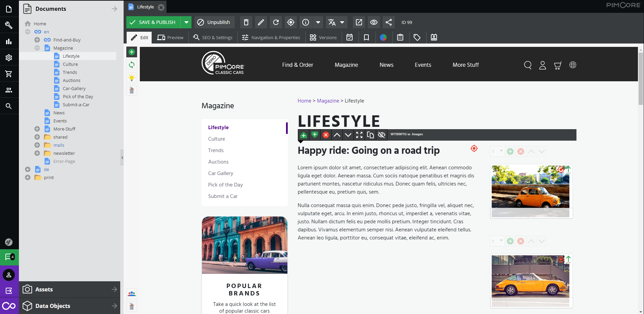Image resolution: width=644 pixels, height=314 pixels.
Task: Open the schedule calendar tab icon
Action: tap(350, 37)
